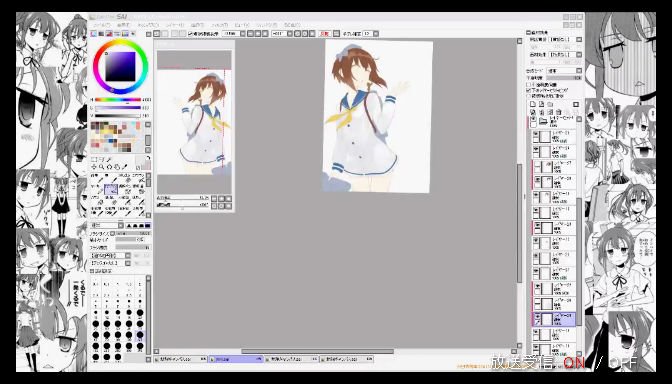Select the zoom magnifier tool
This screenshot has height=384, width=672.
pos(102,167)
